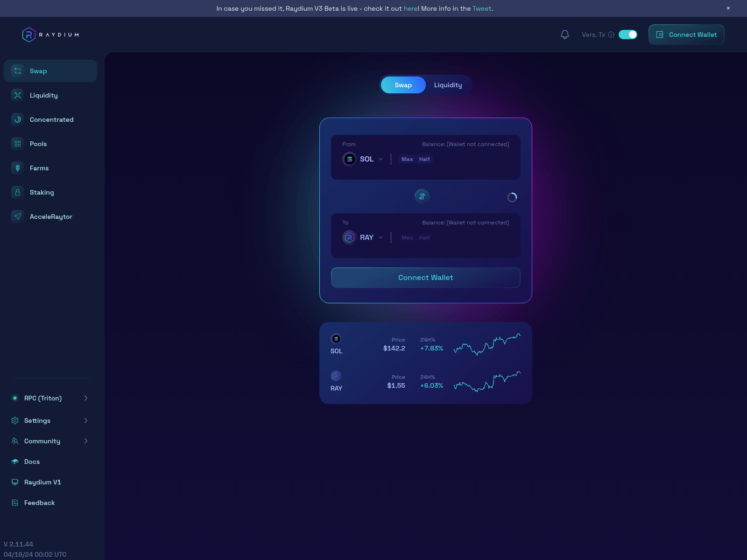Screen dimensions: 747x560
Task: Click Connect Wallet in header
Action: coord(686,35)
